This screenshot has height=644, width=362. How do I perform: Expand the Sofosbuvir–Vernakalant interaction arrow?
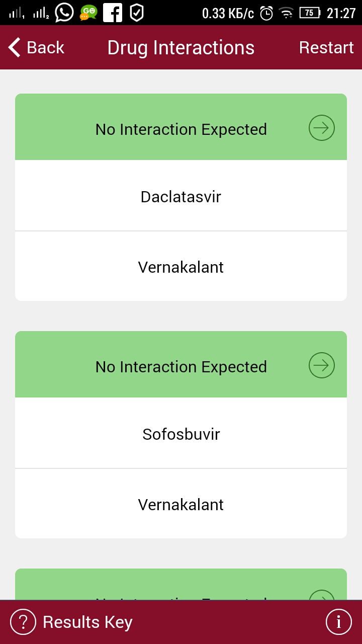coord(321,365)
